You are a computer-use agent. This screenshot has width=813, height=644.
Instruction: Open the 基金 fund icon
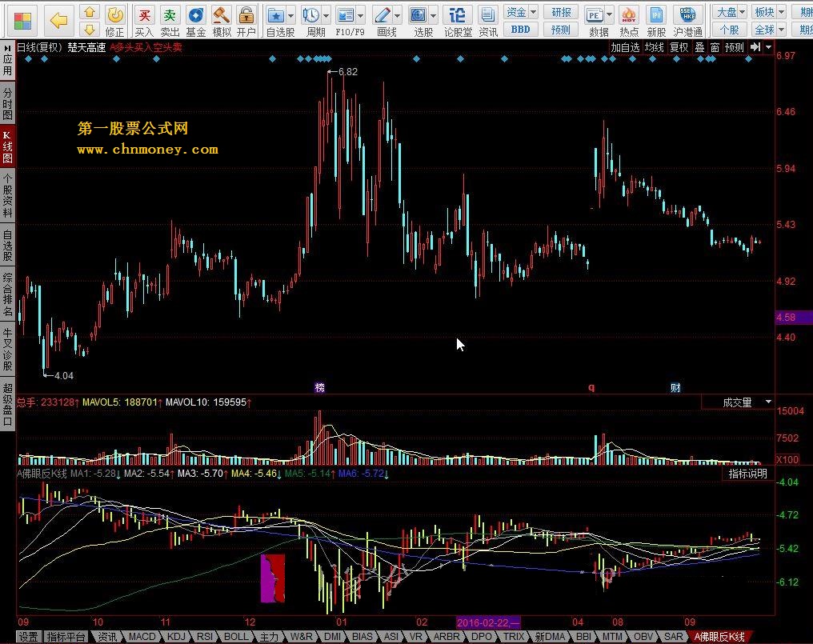[x=195, y=22]
